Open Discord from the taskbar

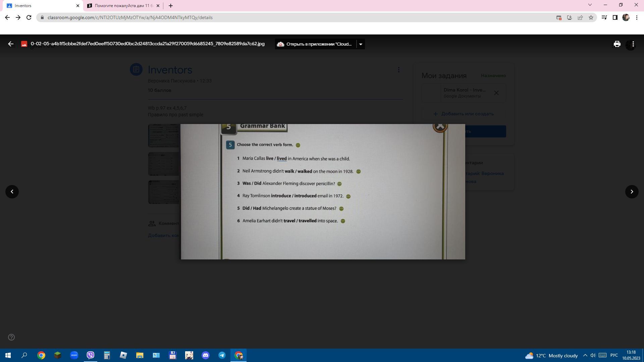(x=206, y=355)
